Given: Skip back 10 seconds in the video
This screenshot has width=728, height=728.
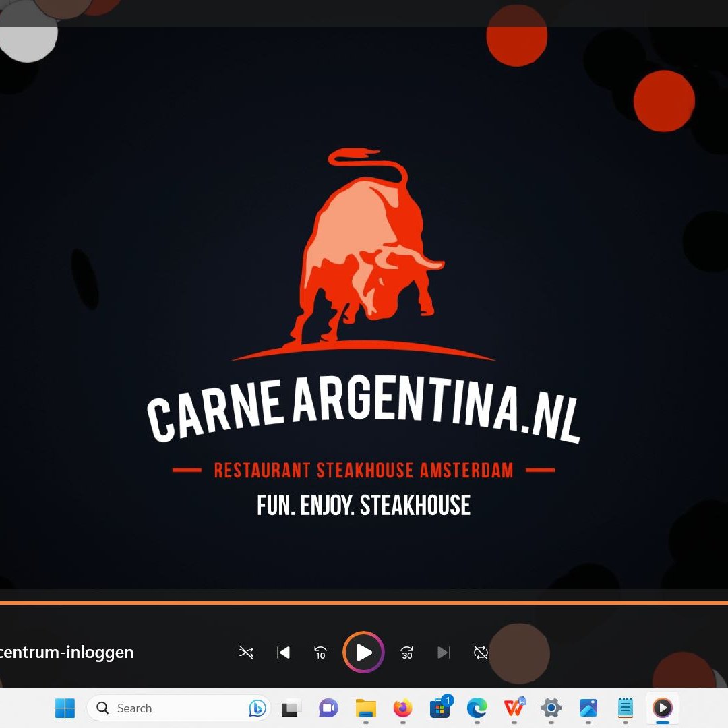Looking at the screenshot, I should click(320, 653).
